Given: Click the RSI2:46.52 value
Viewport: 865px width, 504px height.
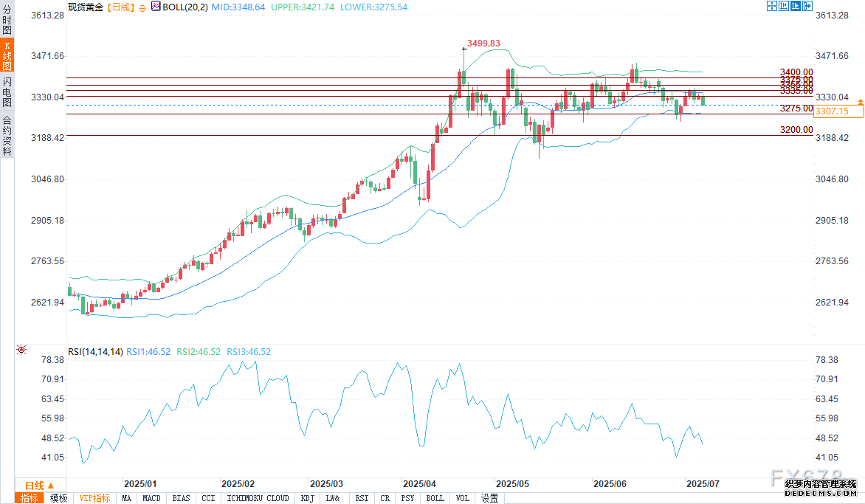Looking at the screenshot, I should pos(199,352).
